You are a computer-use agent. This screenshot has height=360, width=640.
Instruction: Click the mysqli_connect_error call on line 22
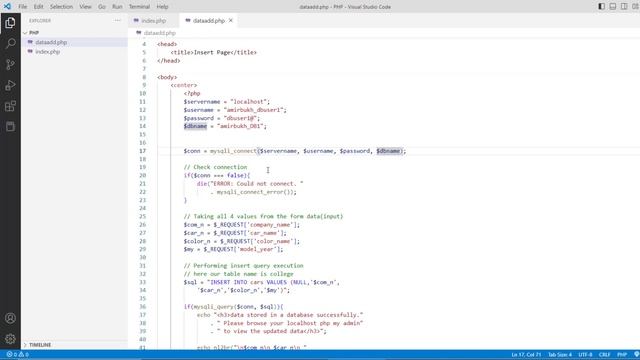(256, 192)
